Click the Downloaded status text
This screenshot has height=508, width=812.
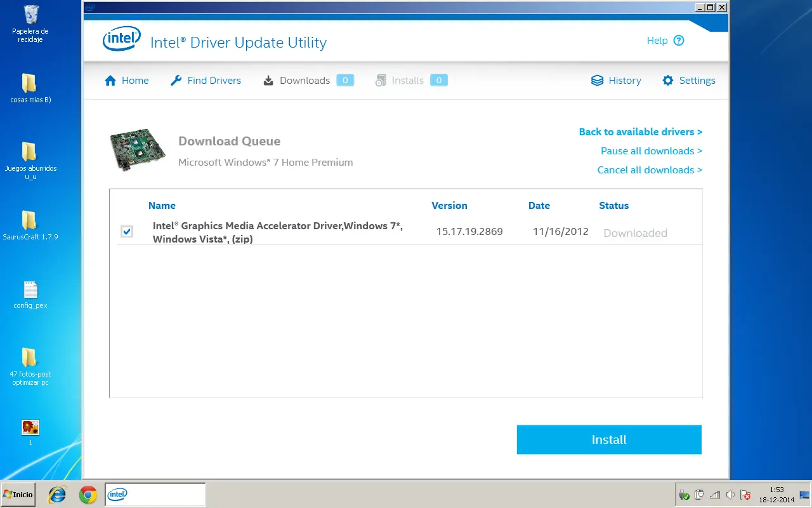pos(635,233)
